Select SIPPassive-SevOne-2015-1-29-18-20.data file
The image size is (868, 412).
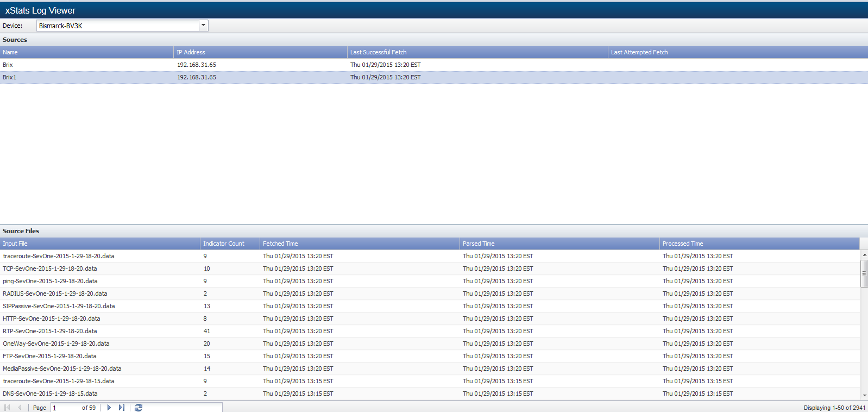point(430,306)
